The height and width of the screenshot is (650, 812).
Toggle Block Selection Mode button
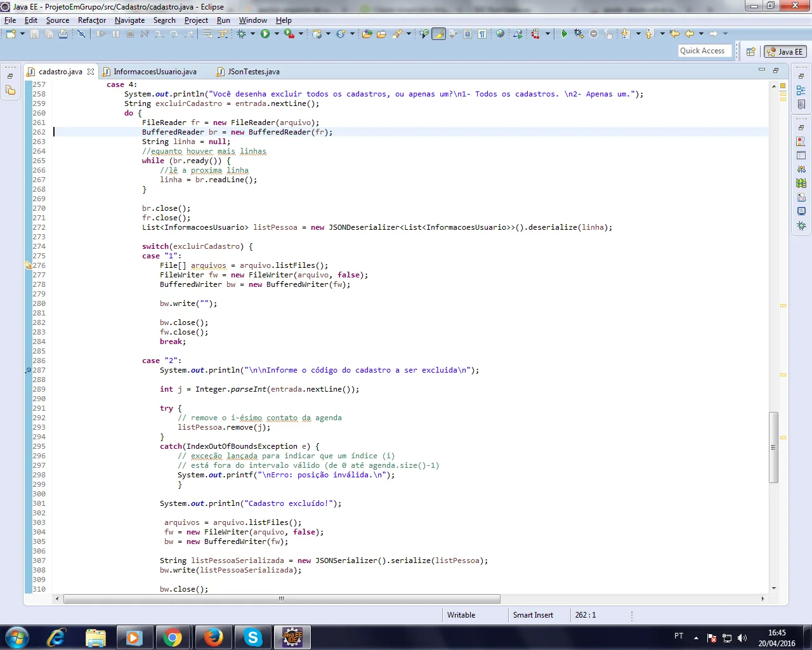tap(468, 34)
